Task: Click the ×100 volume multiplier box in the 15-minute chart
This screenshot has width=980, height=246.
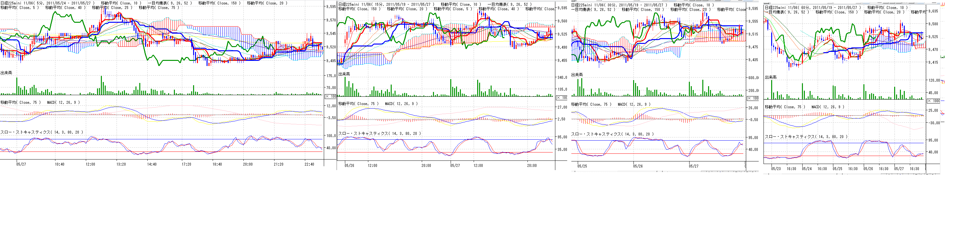Action: tap(562, 98)
